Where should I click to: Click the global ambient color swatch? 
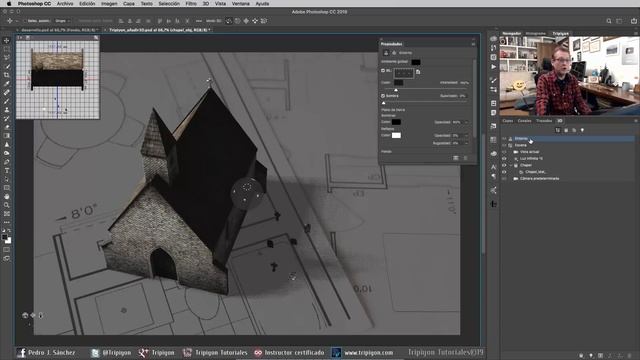pyautogui.click(x=416, y=62)
